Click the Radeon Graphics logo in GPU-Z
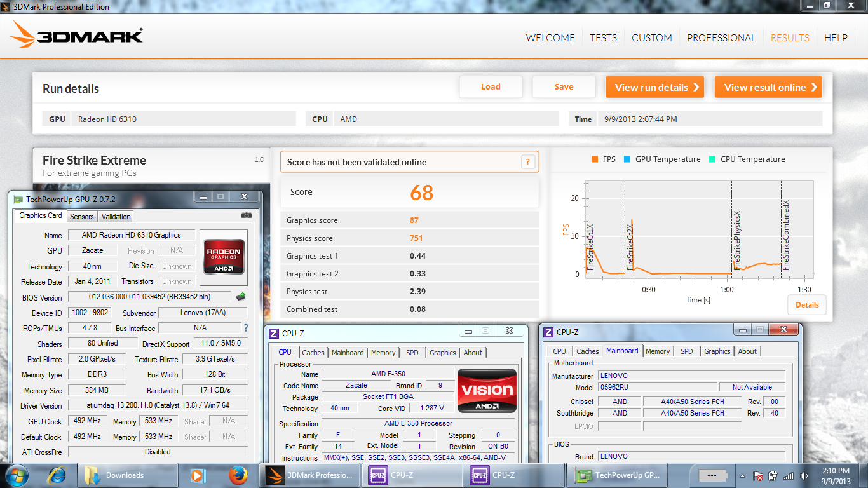This screenshot has height=488, width=868. pos(223,257)
